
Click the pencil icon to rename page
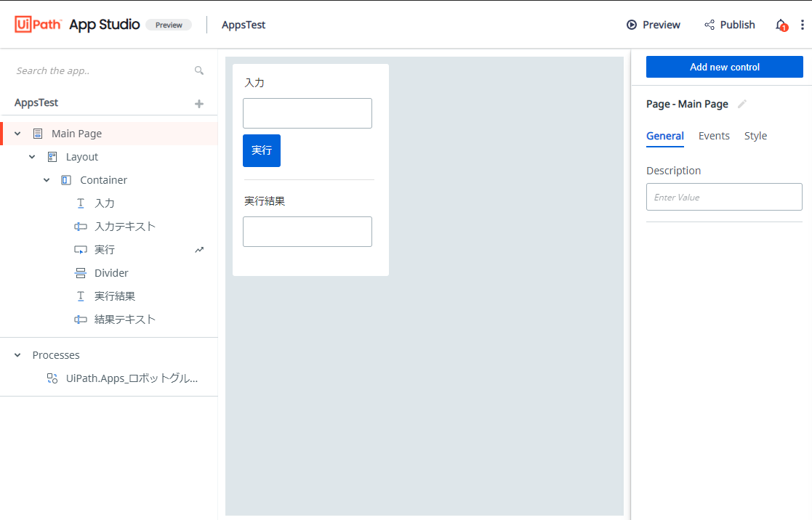742,104
